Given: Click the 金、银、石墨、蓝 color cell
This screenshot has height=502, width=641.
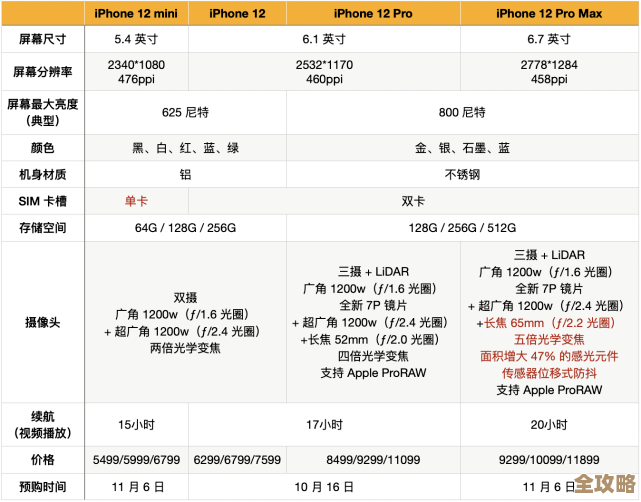Looking at the screenshot, I should click(462, 148).
